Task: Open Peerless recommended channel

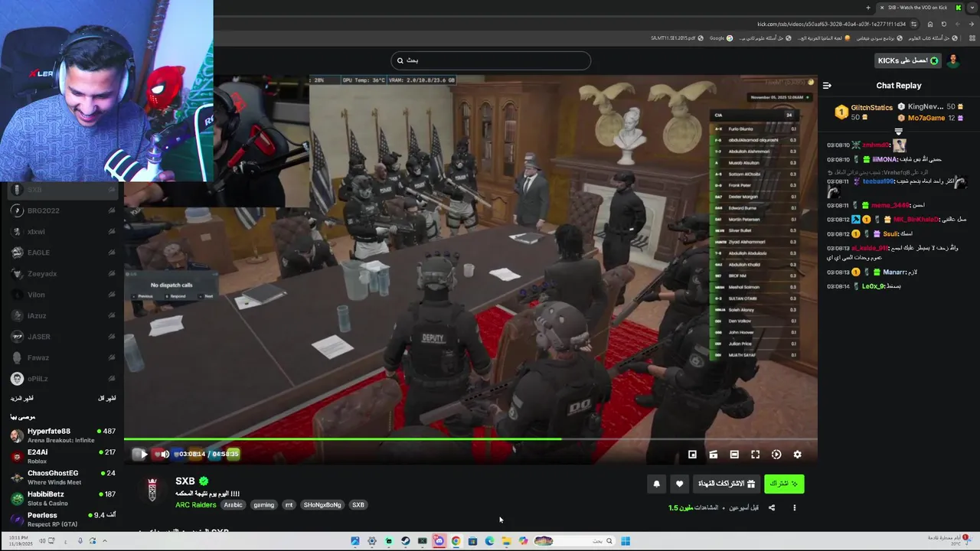Action: 63,519
